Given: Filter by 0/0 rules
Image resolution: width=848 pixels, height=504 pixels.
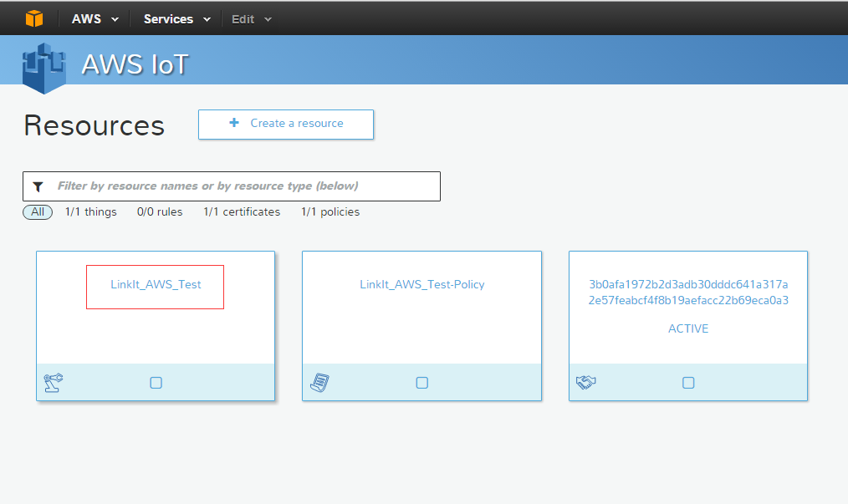Looking at the screenshot, I should click(160, 212).
